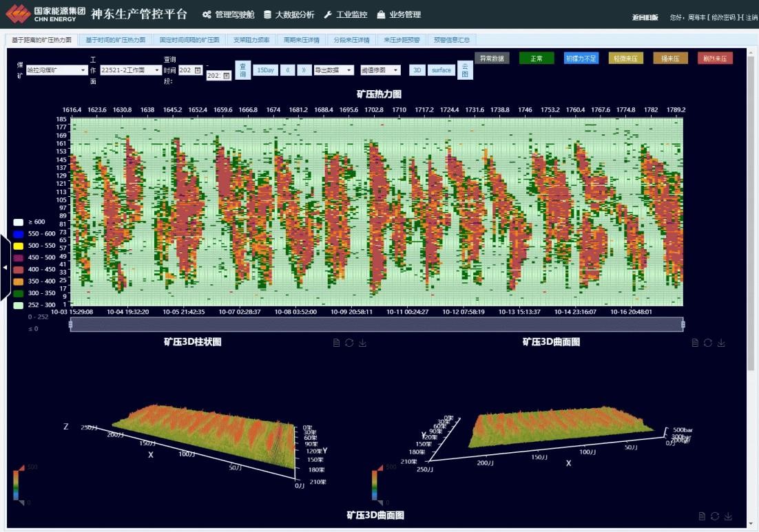Image resolution: width=759 pixels, height=532 pixels.
Task: Open the 来压步距预警 tab
Action: tap(402, 40)
